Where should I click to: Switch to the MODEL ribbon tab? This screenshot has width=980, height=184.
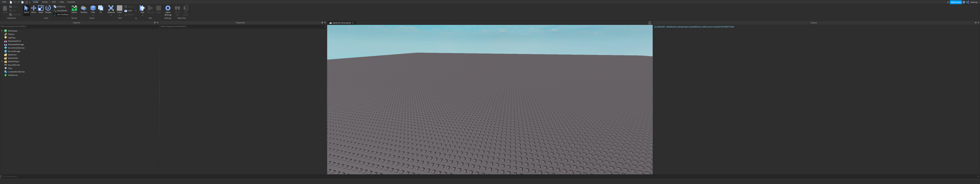pyautogui.click(x=45, y=2)
